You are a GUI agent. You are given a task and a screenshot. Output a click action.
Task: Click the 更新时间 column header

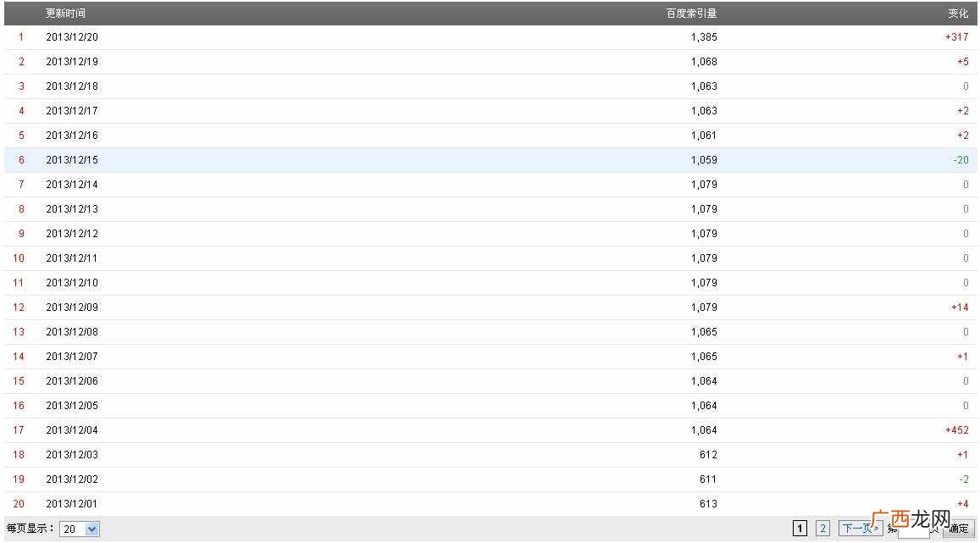click(x=65, y=13)
